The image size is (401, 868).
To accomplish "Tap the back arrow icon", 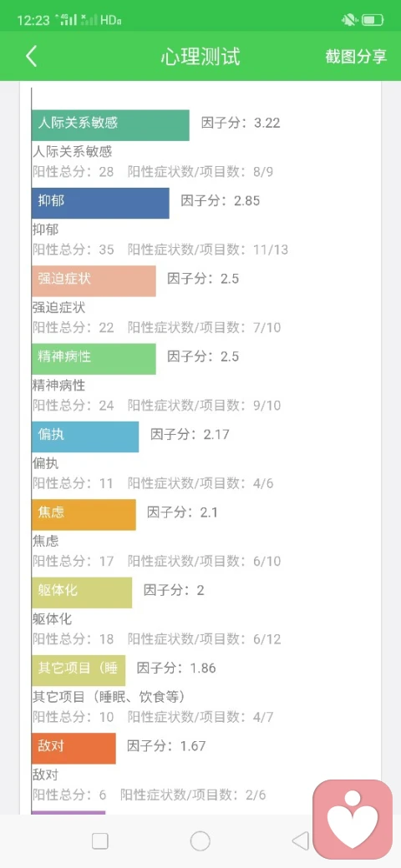I will (32, 57).
